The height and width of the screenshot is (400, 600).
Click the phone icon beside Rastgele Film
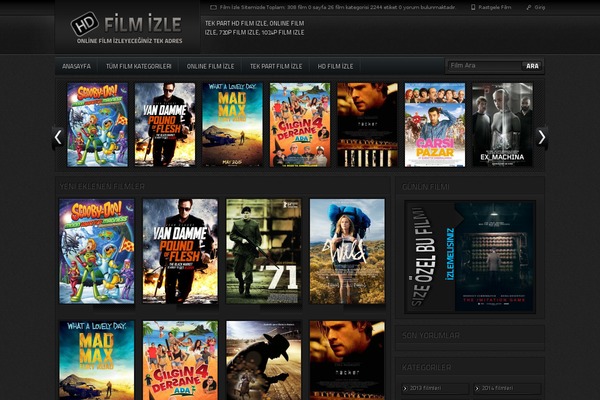point(473,7)
